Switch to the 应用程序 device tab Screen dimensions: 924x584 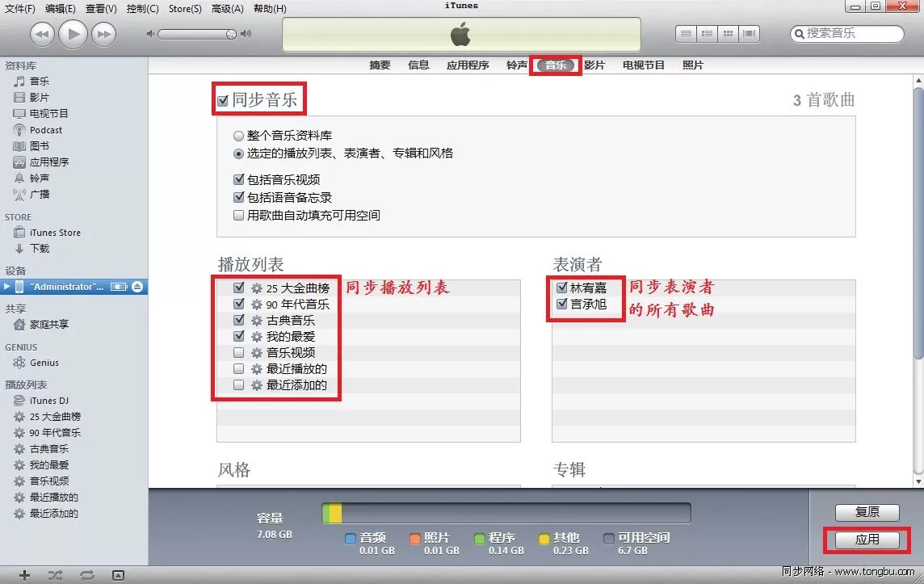pos(468,65)
